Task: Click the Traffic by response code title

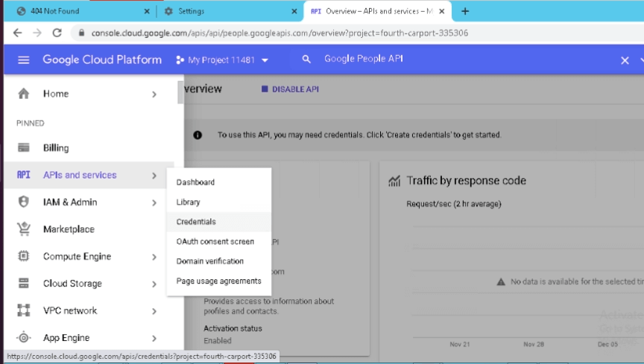Action: click(x=466, y=181)
